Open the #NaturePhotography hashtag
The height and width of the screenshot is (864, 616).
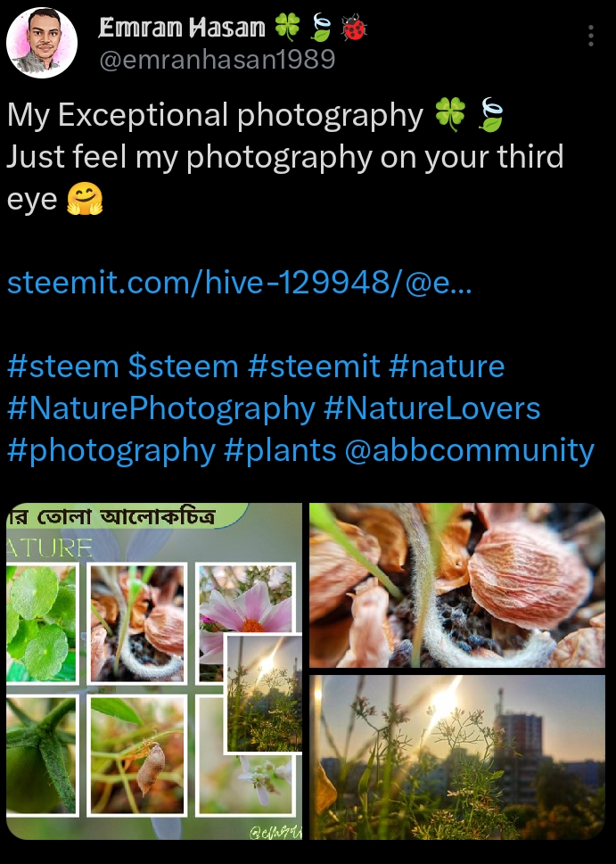click(x=160, y=409)
